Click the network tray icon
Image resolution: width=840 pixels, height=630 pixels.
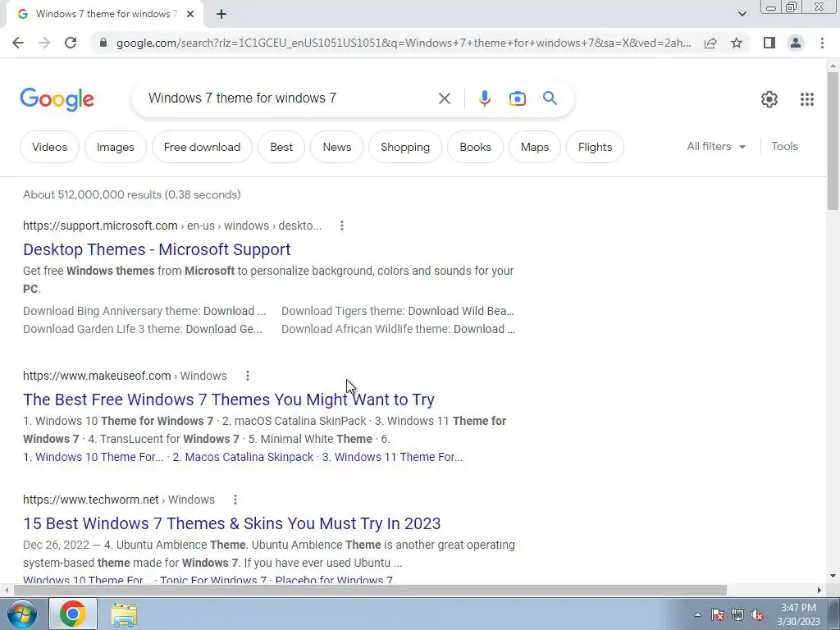pos(737,614)
